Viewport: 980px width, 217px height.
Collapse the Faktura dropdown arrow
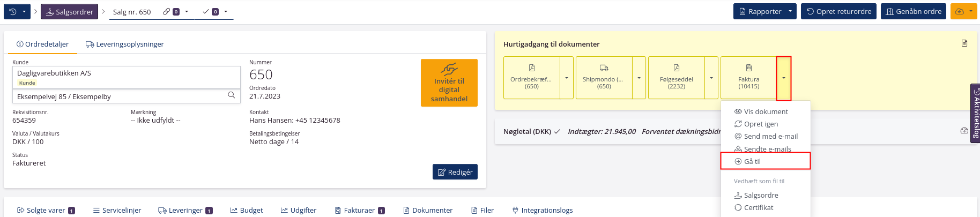point(784,78)
